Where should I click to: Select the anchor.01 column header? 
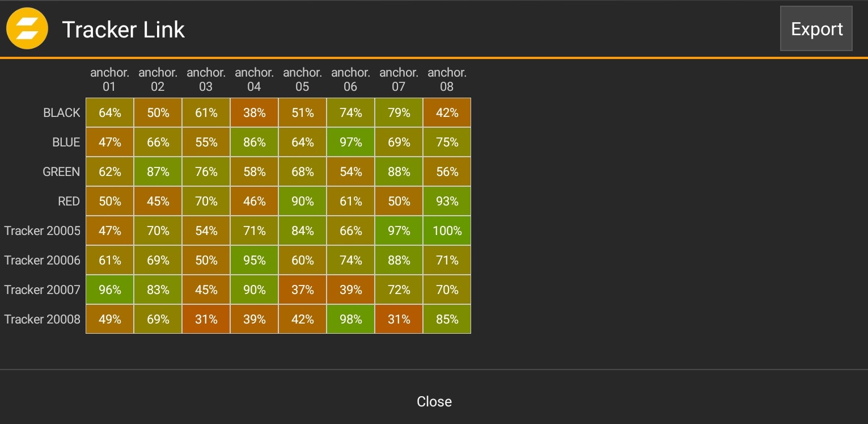point(109,79)
